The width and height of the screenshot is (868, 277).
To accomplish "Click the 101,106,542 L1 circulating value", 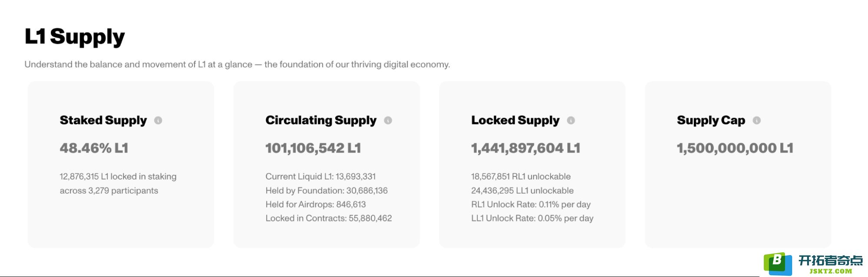I will click(x=313, y=148).
